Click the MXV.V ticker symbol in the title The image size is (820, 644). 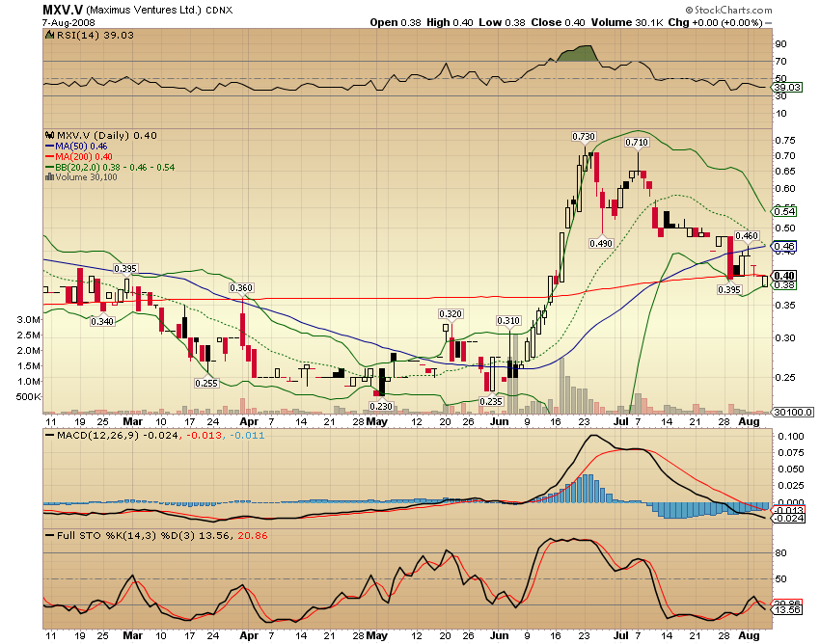click(x=63, y=10)
